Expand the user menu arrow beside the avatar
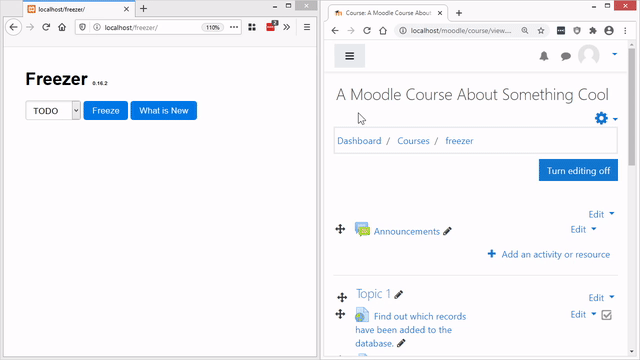The height and width of the screenshot is (360, 640). point(614,54)
